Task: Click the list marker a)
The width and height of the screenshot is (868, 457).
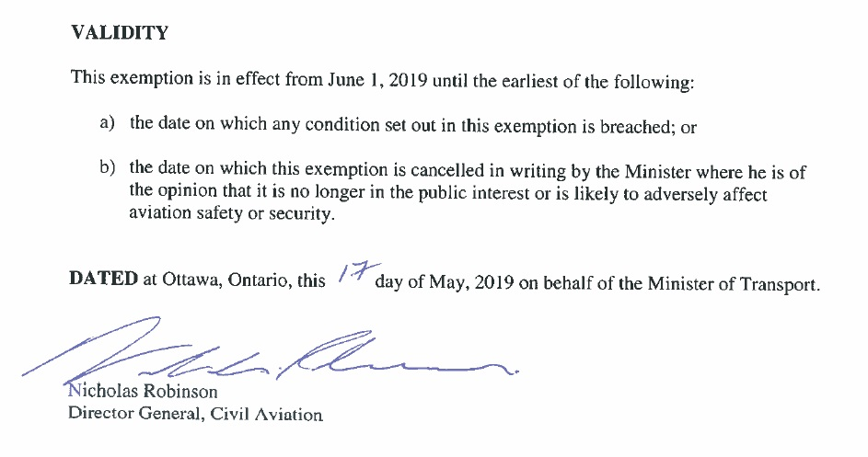Action: click(107, 124)
